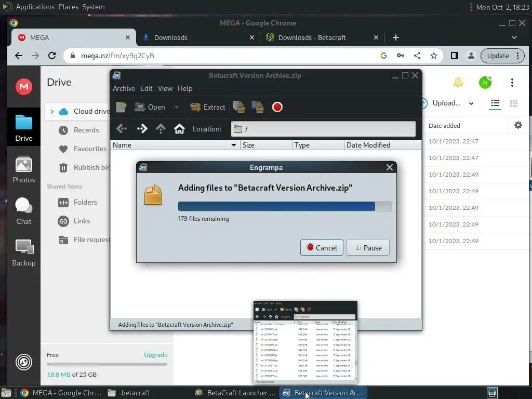Sort by the Size column header
The image size is (532, 399).
point(266,145)
